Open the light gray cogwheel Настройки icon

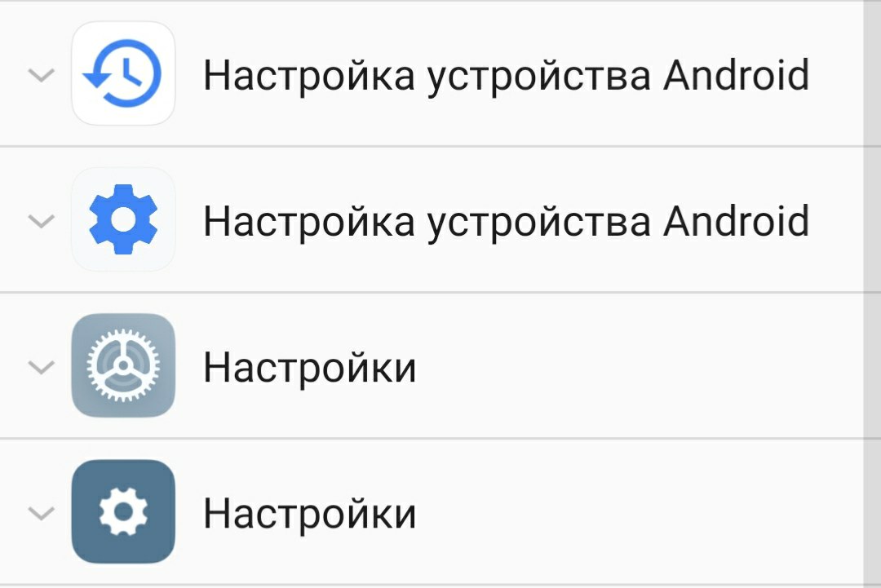point(123,365)
